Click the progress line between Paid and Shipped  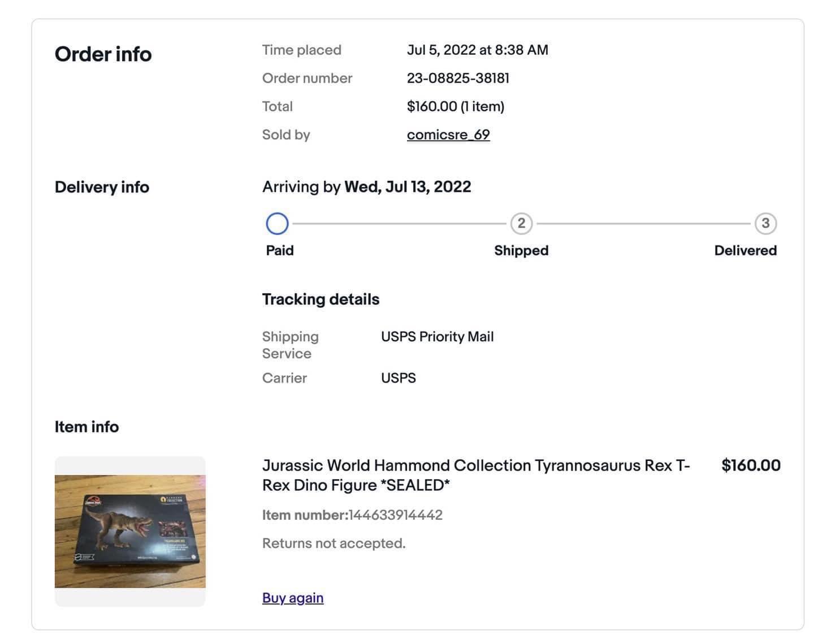pyautogui.click(x=399, y=224)
